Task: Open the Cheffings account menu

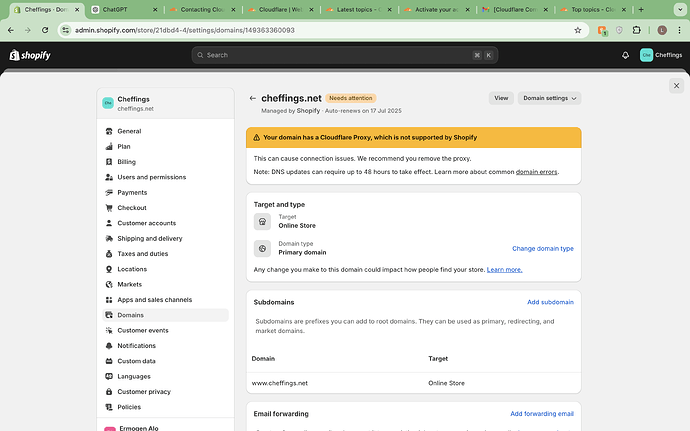Action: point(661,55)
